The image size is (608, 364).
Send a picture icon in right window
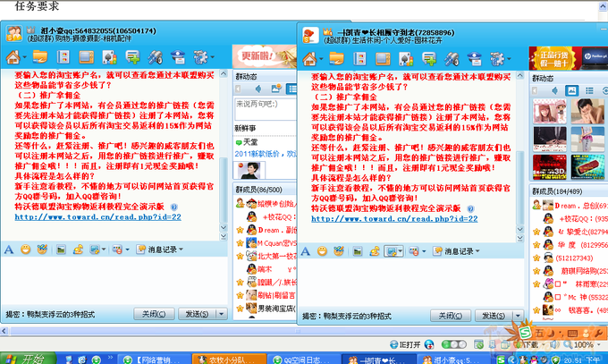click(358, 251)
